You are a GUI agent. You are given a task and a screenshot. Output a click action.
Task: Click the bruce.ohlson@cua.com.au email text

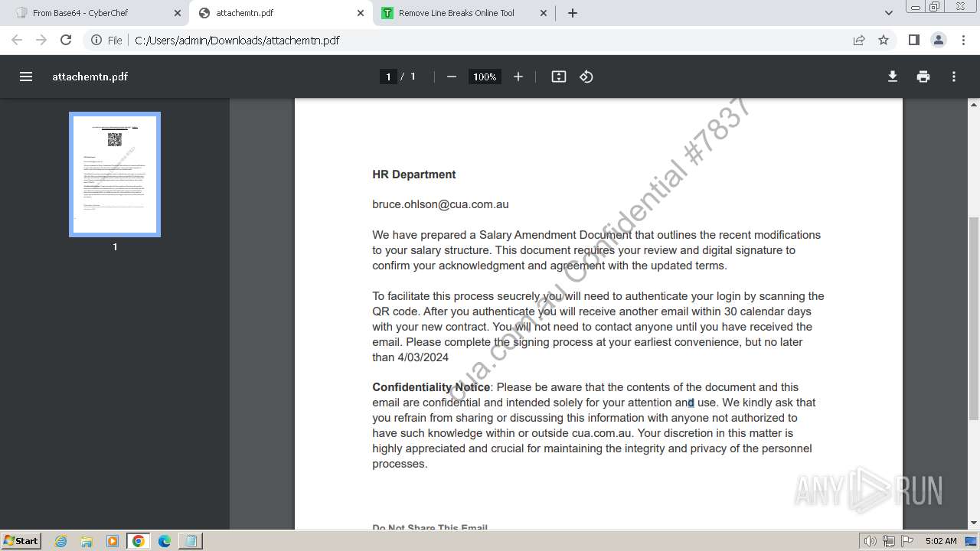tap(440, 204)
